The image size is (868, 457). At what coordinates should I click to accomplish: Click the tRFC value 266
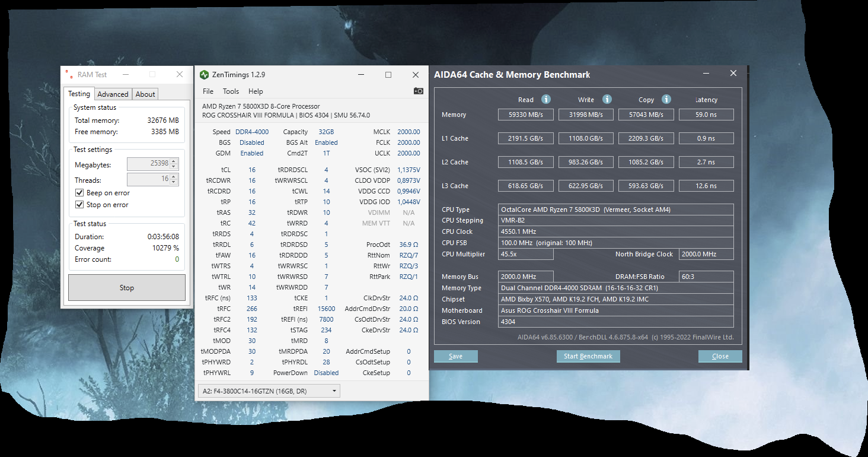252,309
